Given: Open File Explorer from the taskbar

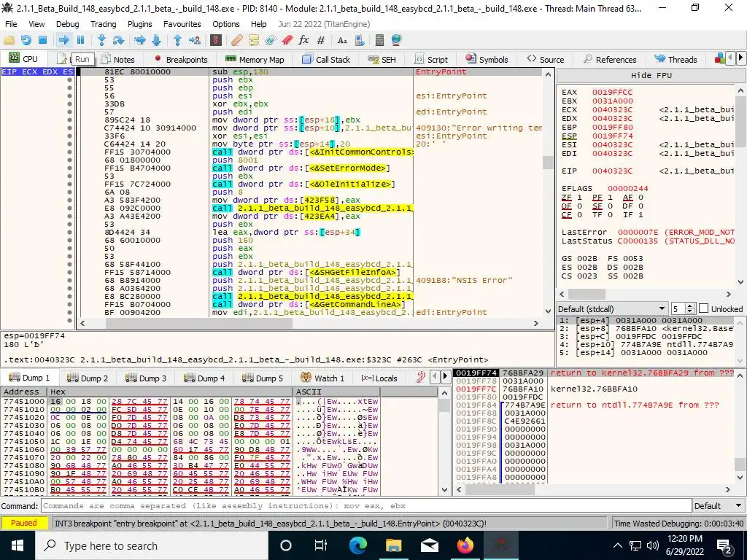Looking at the screenshot, I should pos(394,545).
